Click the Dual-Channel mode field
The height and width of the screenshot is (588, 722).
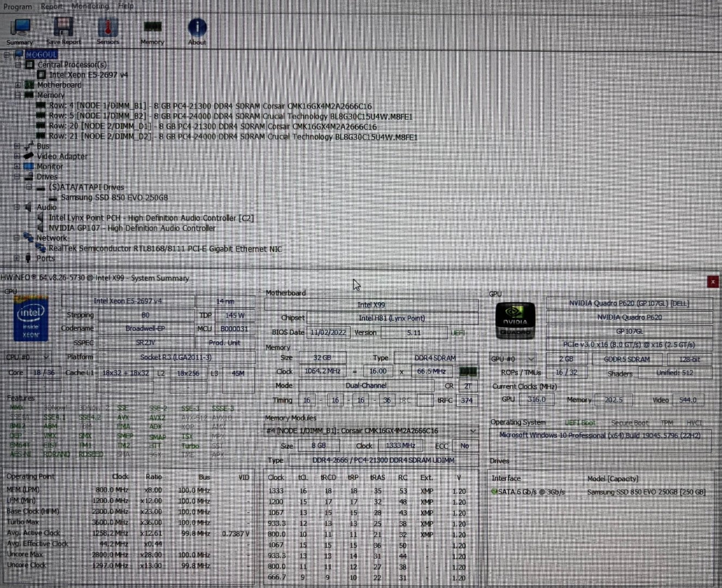click(x=366, y=385)
